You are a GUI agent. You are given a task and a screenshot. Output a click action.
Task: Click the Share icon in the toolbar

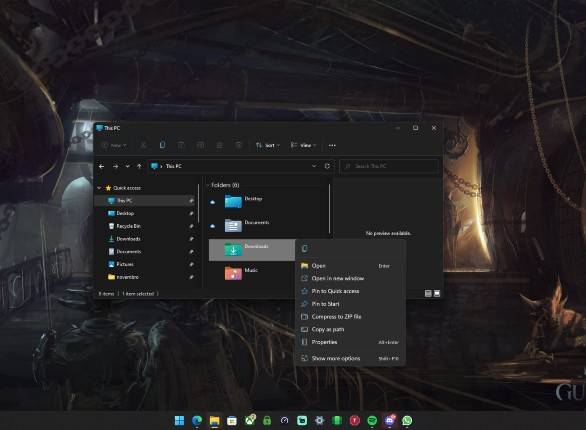(x=220, y=145)
